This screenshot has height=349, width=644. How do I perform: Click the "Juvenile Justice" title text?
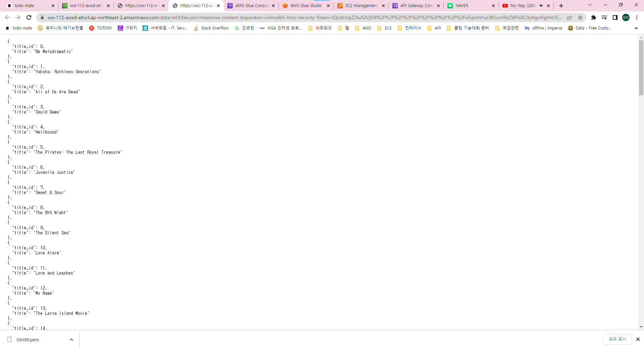click(54, 172)
